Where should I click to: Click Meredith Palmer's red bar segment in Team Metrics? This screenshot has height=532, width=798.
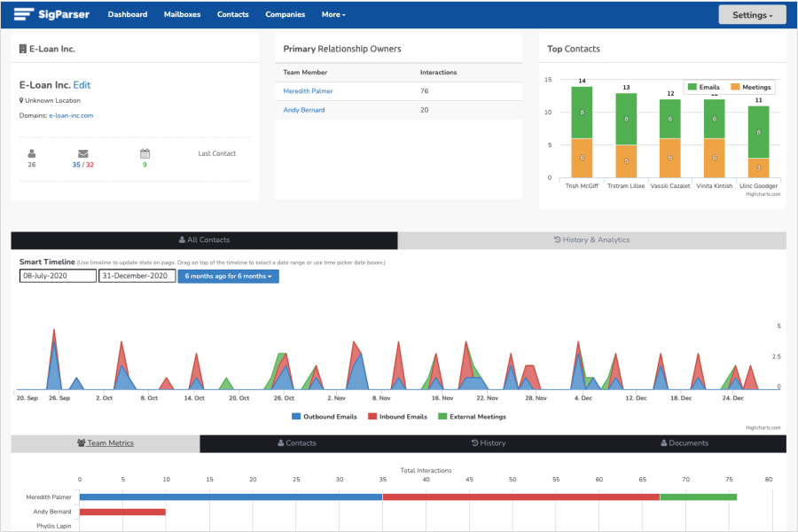(x=521, y=497)
